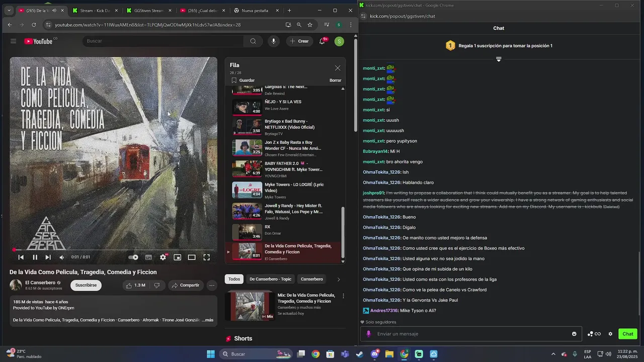Close the Fila queue panel

[338, 68]
